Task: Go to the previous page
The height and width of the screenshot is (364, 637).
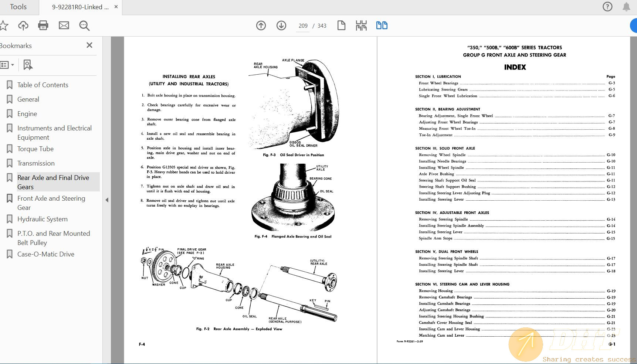Action: (x=261, y=25)
